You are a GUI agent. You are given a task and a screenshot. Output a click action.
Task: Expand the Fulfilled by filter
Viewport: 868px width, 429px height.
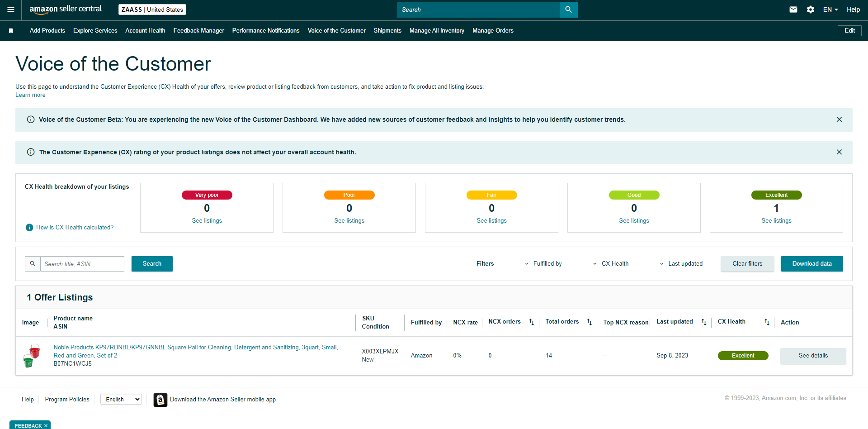pos(543,264)
